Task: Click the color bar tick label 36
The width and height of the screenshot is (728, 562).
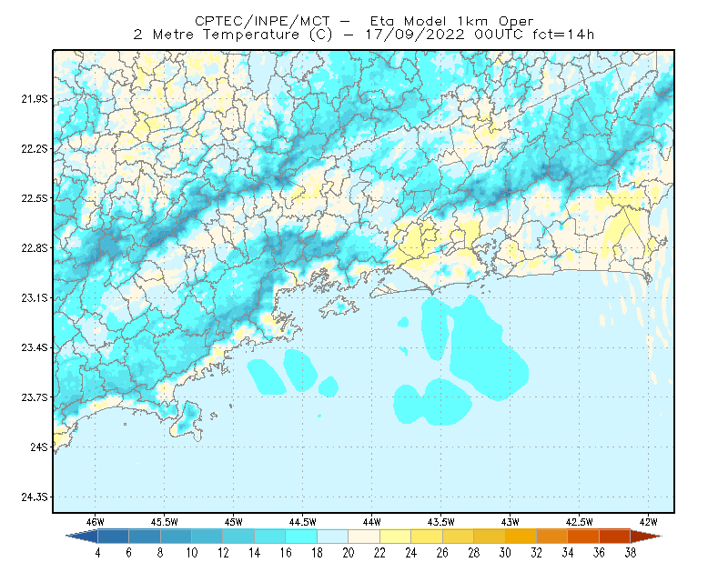Action: click(x=600, y=553)
